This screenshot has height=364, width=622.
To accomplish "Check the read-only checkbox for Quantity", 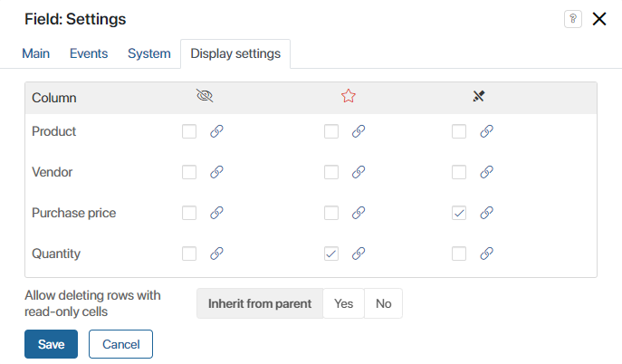I will pos(459,254).
